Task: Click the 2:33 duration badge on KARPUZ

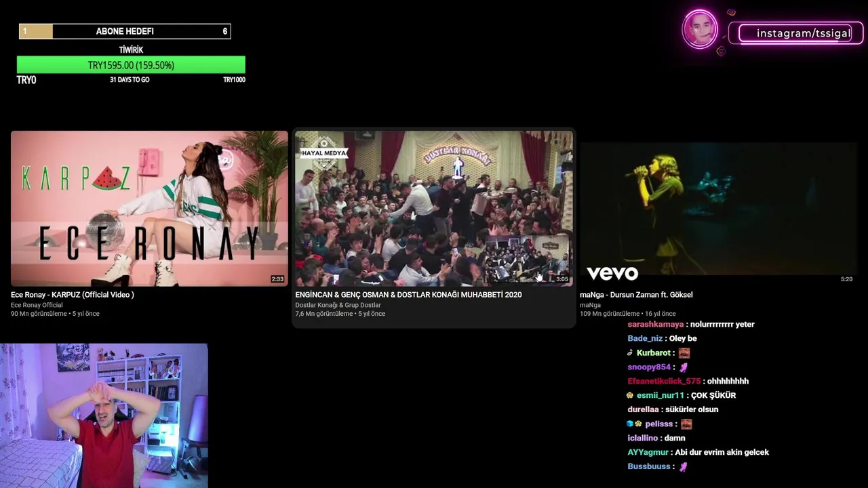Action: pyautogui.click(x=277, y=279)
